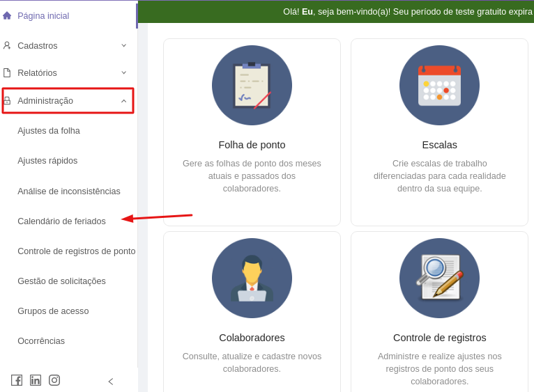The height and width of the screenshot is (392, 534).
Task: Open the Escalas calendar icon
Action: (x=439, y=86)
